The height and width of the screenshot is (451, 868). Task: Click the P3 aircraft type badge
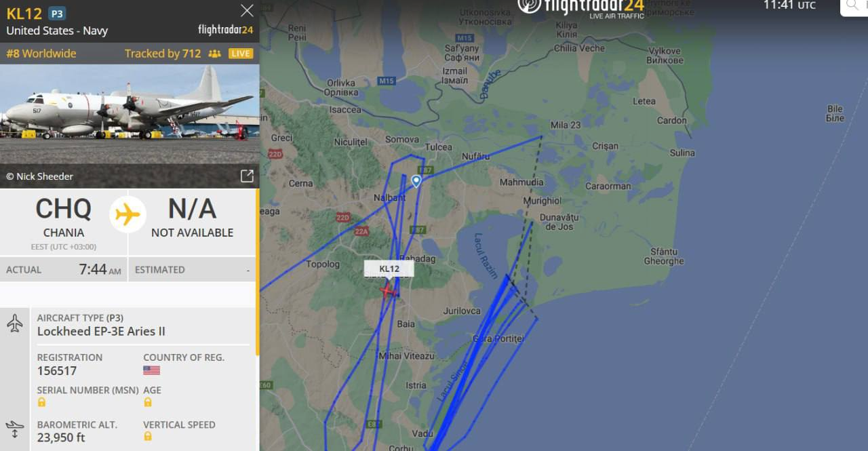[x=57, y=14]
